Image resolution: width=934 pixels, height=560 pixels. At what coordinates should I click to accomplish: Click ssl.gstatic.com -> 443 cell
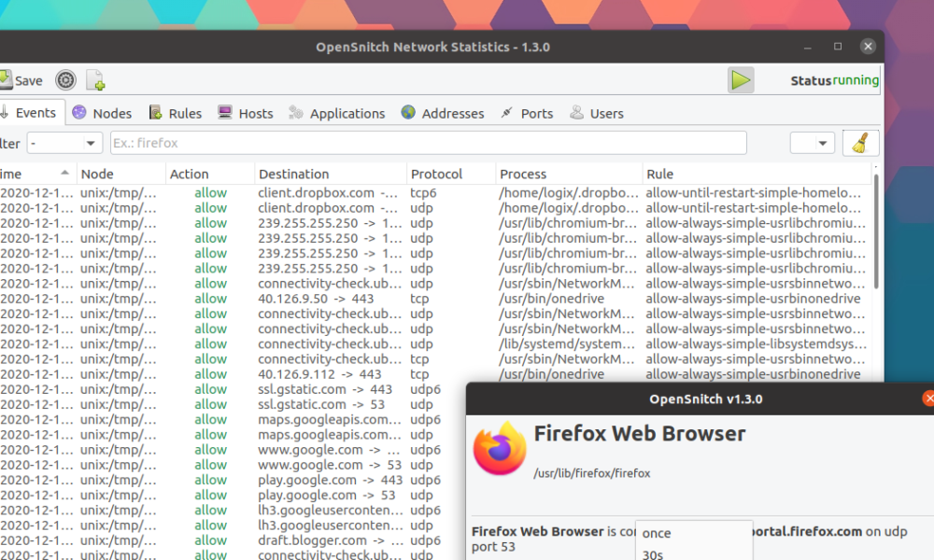pyautogui.click(x=325, y=389)
